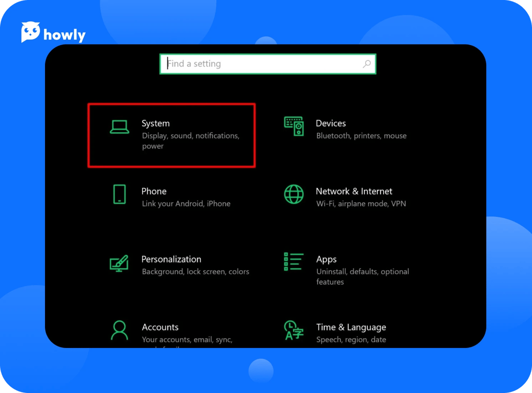Select the Phone category title
Image resolution: width=532 pixels, height=393 pixels.
coord(153,191)
